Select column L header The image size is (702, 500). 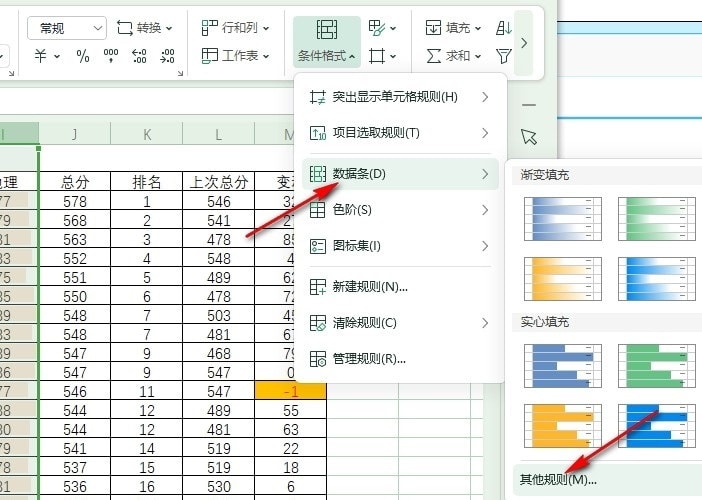coord(218,134)
